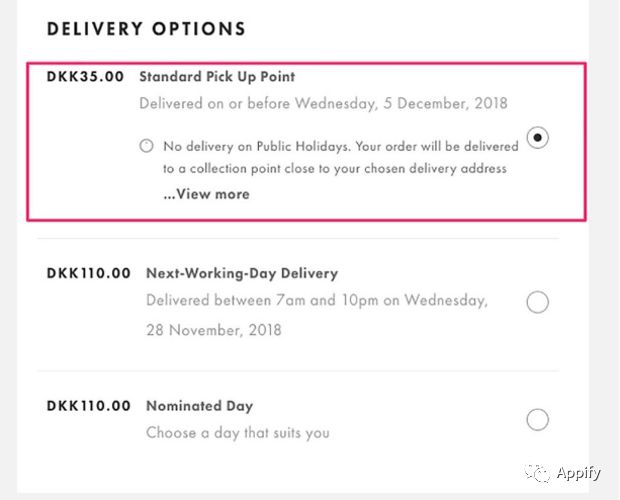Select the Standard Pick Up Point radio button
The width and height of the screenshot is (620, 500).
coord(537,139)
